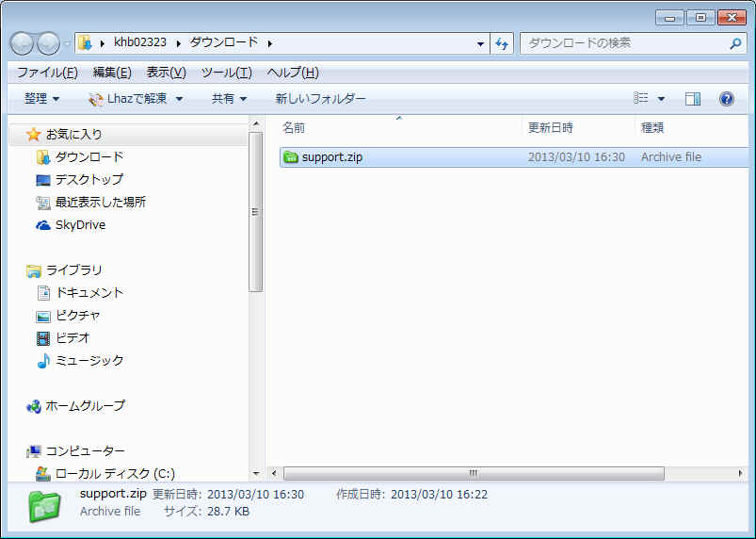Select the support.zip file icon
The width and height of the screenshot is (756, 539).
[290, 157]
